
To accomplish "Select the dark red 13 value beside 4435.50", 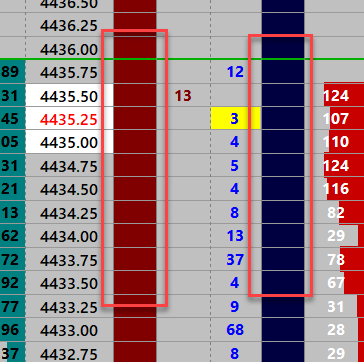I will click(x=183, y=96).
